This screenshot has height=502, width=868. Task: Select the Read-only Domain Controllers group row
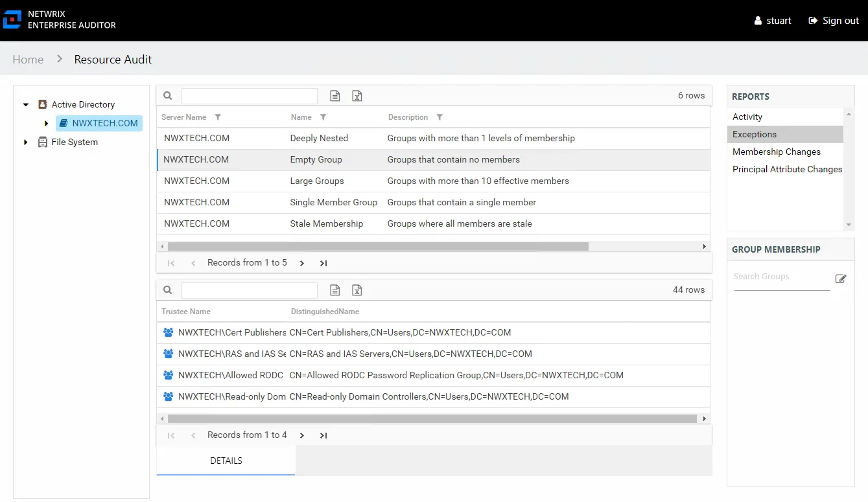pyautogui.click(x=433, y=396)
